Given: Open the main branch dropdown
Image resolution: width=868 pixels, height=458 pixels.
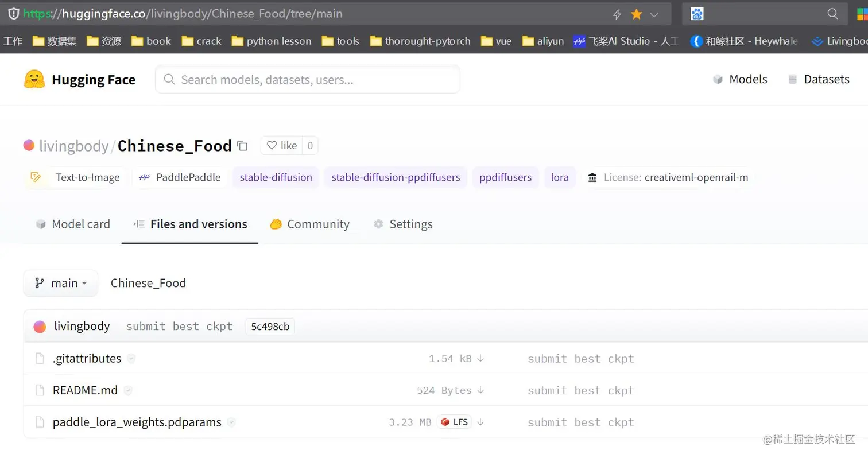Looking at the screenshot, I should (61, 283).
